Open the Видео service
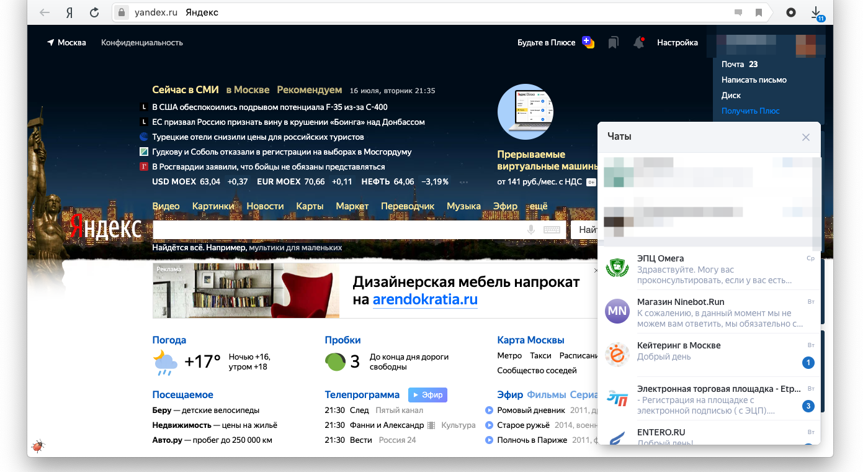This screenshot has width=868, height=472. tap(166, 206)
